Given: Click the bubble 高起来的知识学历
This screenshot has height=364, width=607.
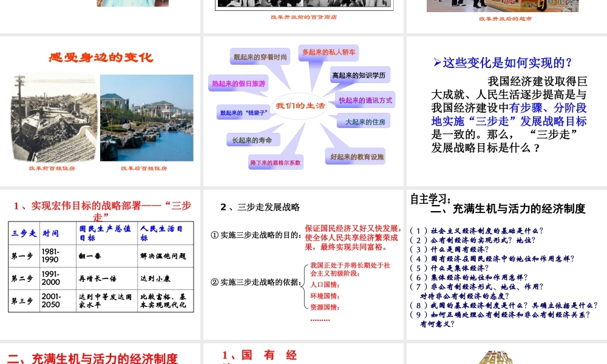Looking at the screenshot, I should click(x=359, y=75).
